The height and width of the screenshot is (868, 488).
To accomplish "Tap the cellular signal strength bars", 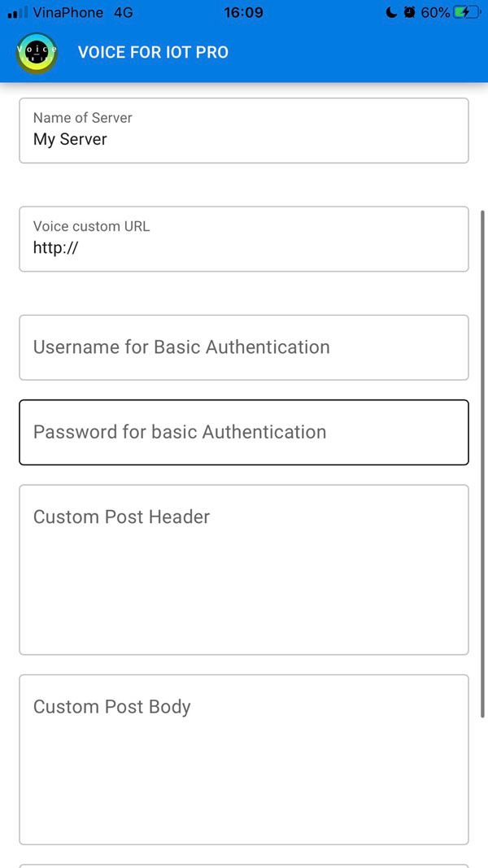I will pyautogui.click(x=18, y=13).
